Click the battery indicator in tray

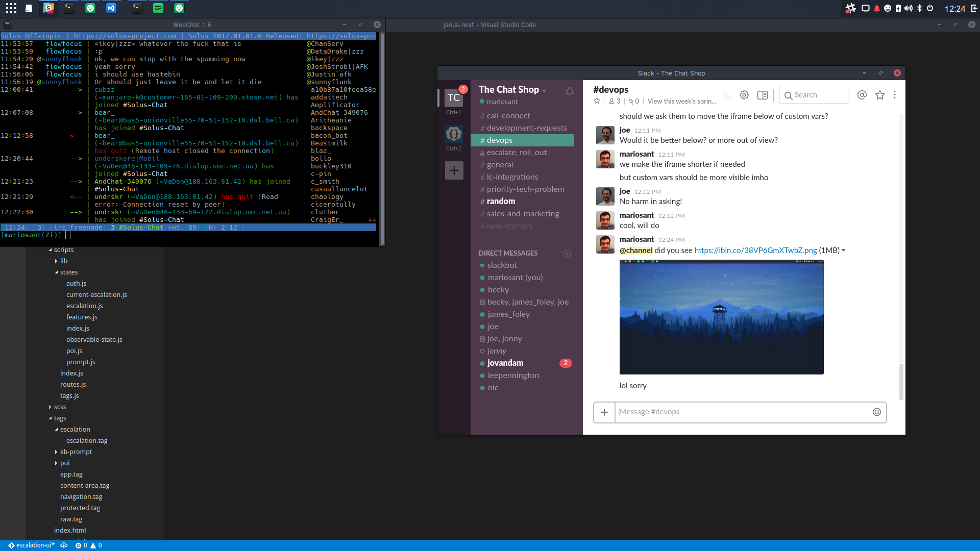pos(898,8)
